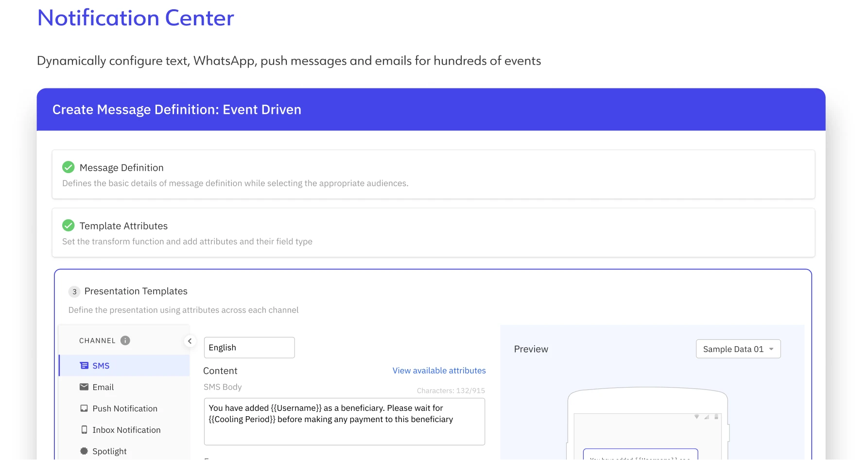Click the Email envelope icon
868x460 pixels.
(x=84, y=387)
